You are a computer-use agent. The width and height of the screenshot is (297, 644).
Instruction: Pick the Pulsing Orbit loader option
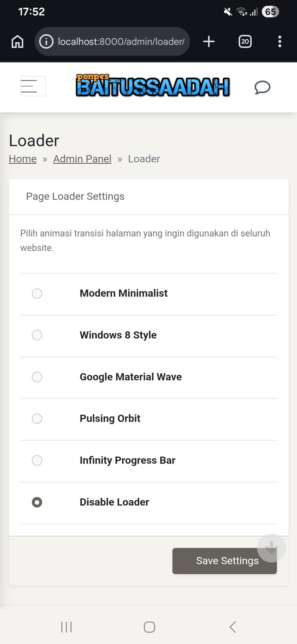point(37,419)
